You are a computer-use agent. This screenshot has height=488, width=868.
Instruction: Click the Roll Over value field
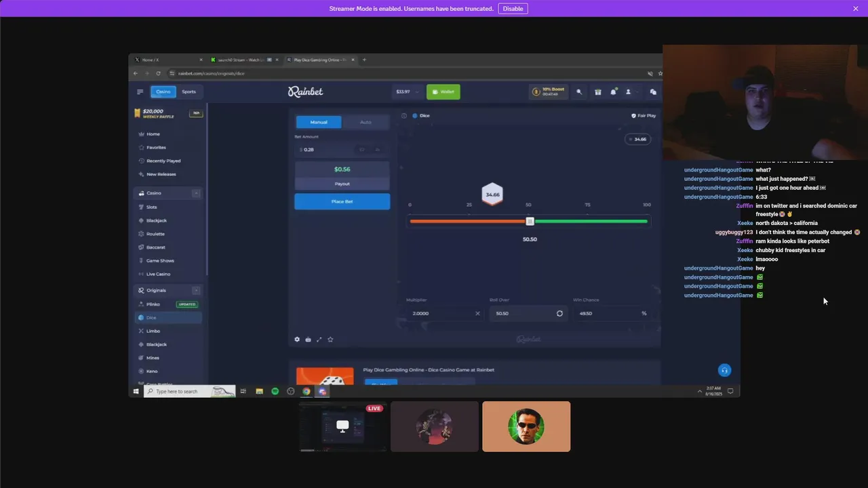tap(521, 313)
